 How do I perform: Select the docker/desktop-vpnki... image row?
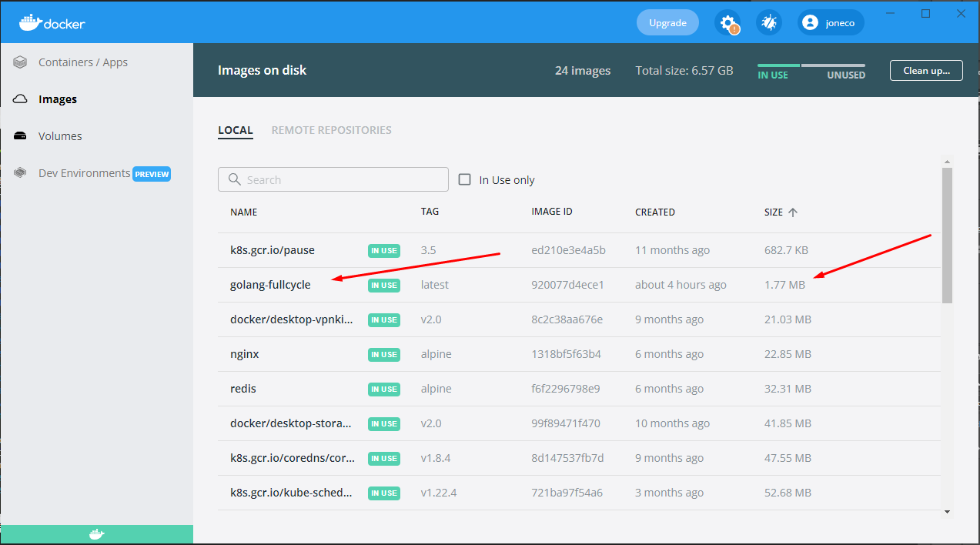click(579, 319)
